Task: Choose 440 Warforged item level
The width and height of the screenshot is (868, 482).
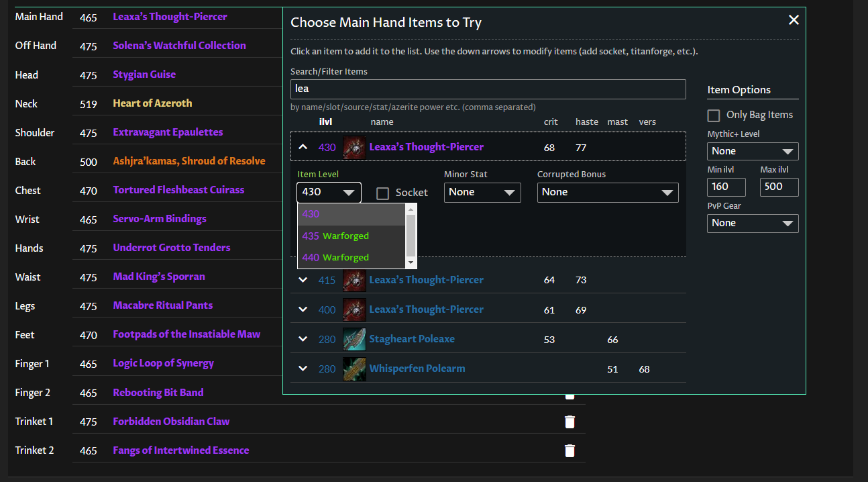Action: coord(351,257)
